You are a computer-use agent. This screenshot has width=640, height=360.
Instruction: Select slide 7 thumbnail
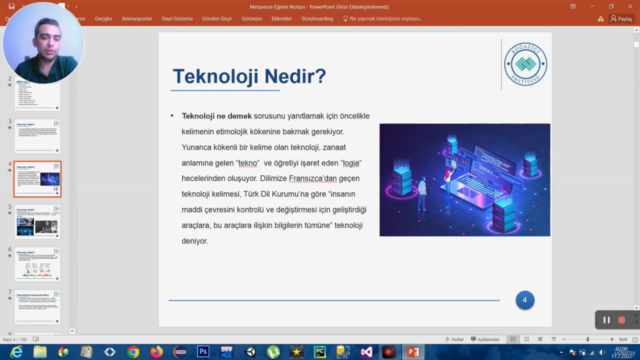click(38, 307)
